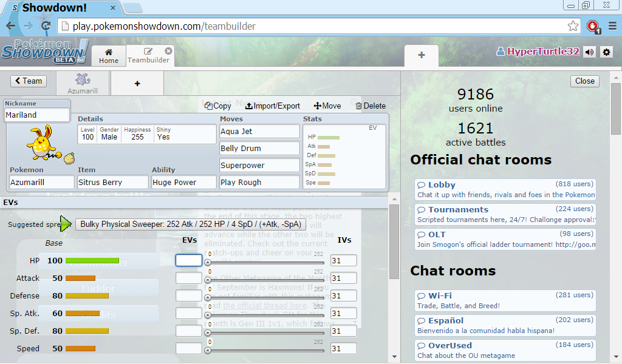Switch to the Home tab
Viewport: 622px width, 364px height.
click(x=109, y=56)
